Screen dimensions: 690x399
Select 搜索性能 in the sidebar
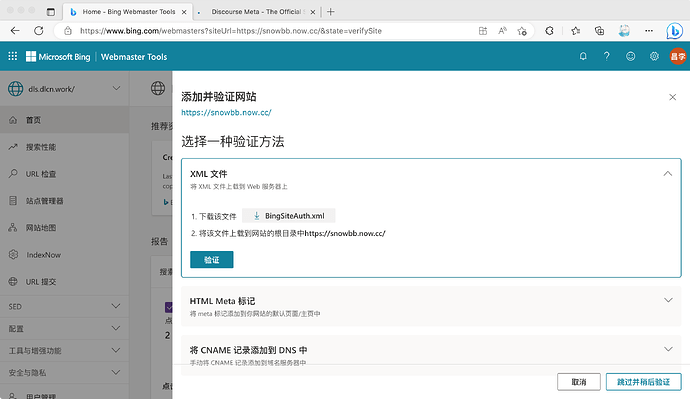click(x=64, y=147)
